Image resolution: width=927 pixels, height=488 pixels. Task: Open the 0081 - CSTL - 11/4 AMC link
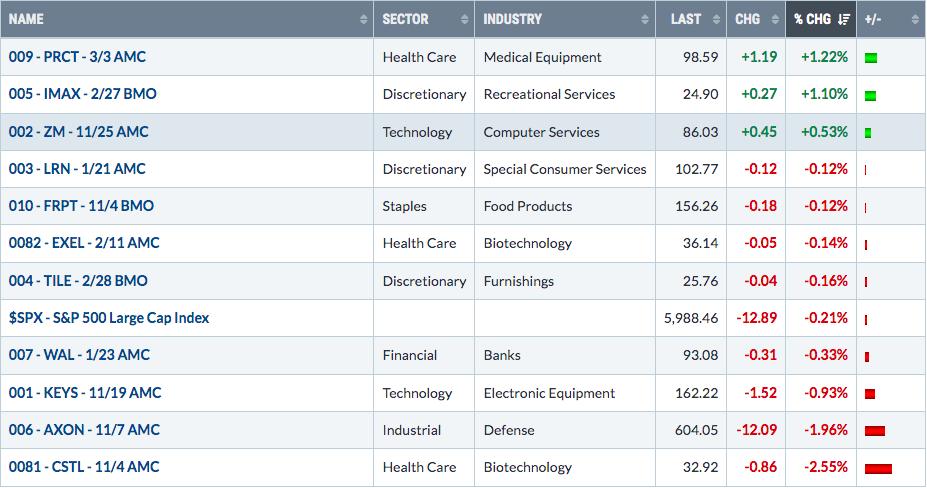[84, 467]
